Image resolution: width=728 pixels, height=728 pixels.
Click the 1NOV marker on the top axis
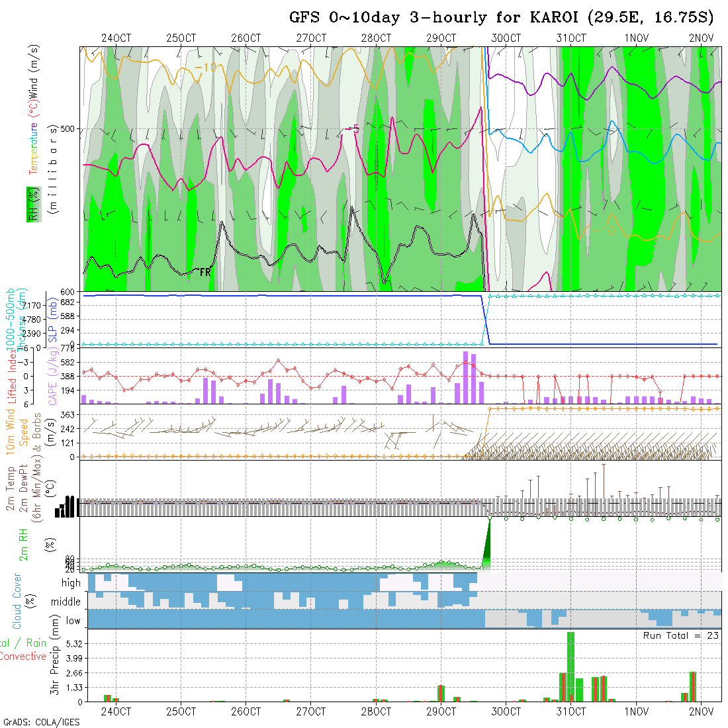(x=636, y=38)
